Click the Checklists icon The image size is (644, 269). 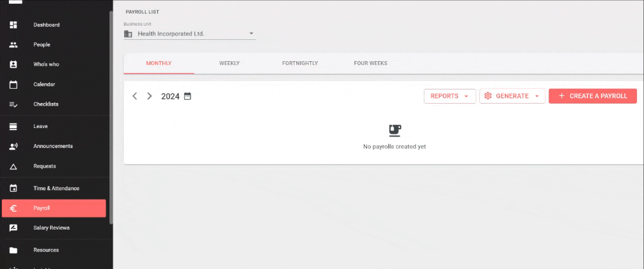click(x=13, y=104)
